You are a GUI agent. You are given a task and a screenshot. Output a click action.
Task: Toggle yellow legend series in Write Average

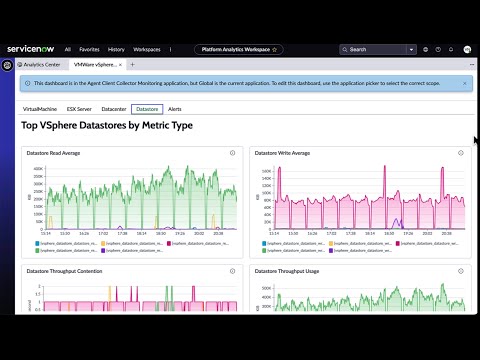click(x=360, y=244)
